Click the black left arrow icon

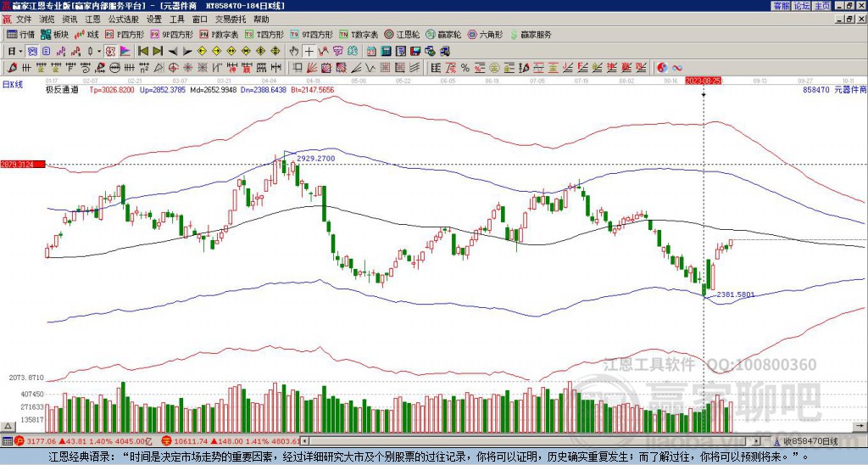click(x=173, y=52)
